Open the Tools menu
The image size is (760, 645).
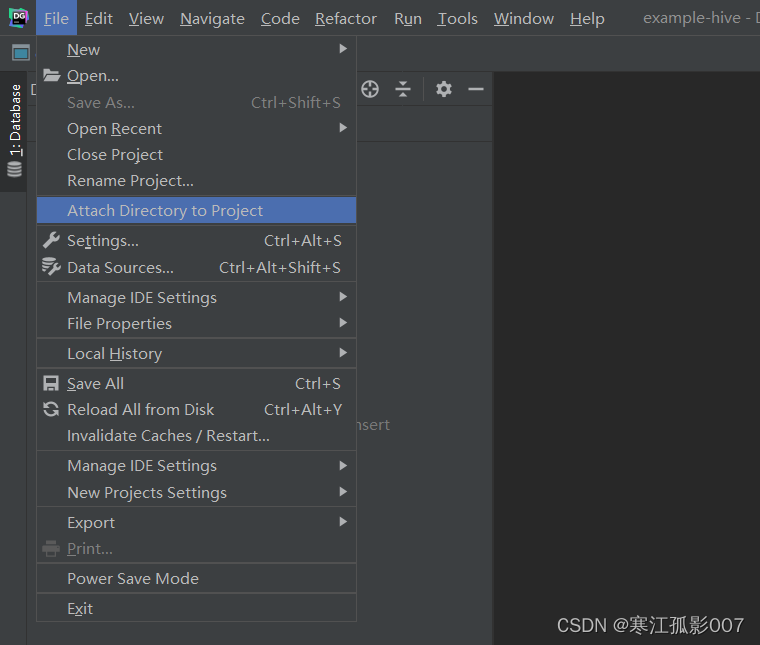click(x=457, y=18)
